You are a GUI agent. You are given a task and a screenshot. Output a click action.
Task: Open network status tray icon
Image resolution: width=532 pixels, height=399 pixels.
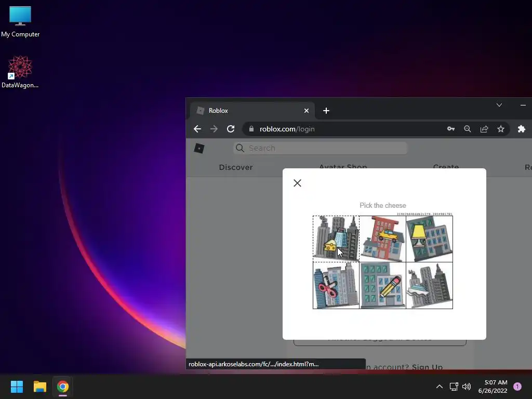tap(454, 387)
